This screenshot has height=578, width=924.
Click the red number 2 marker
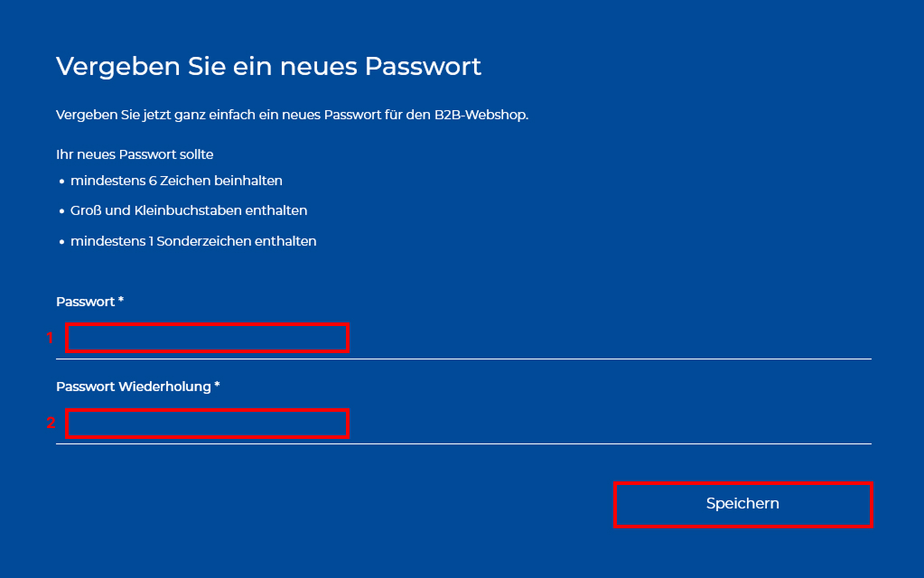(x=51, y=423)
